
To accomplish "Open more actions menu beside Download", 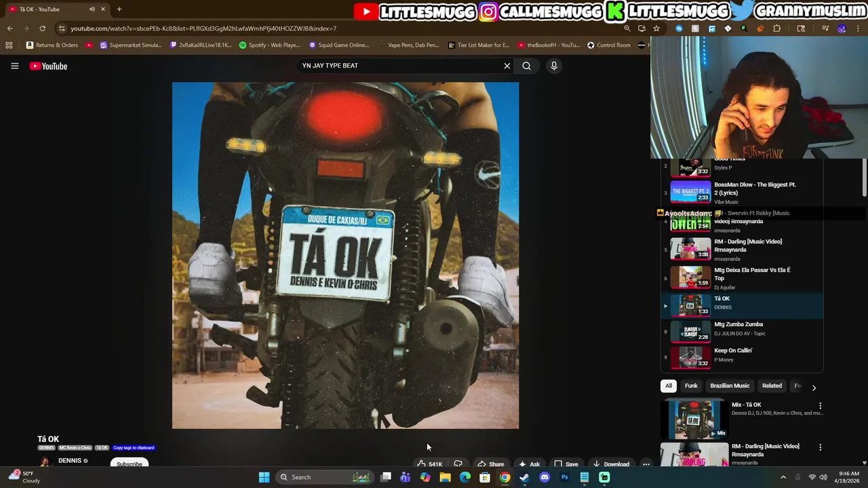I will tap(646, 464).
